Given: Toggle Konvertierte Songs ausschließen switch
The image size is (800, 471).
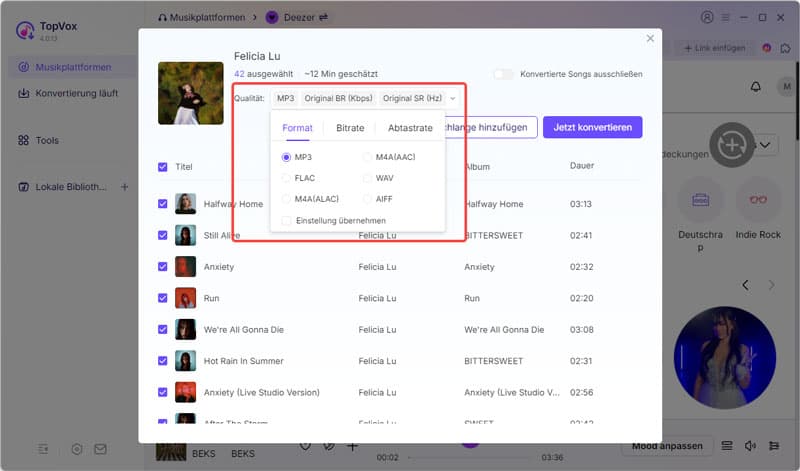Looking at the screenshot, I should (x=504, y=75).
